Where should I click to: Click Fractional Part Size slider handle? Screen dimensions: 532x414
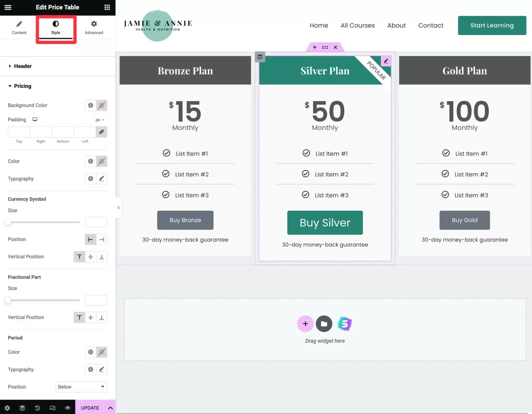pyautogui.click(x=8, y=300)
